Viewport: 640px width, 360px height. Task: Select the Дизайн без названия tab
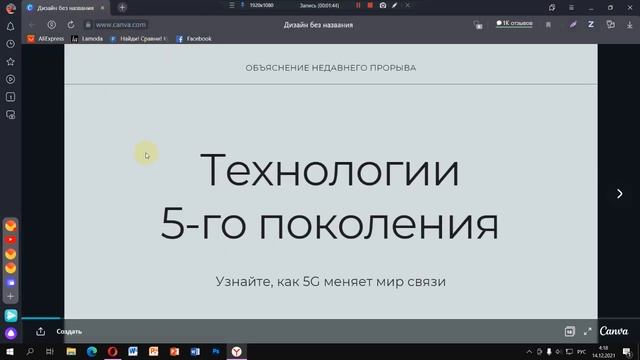65,8
